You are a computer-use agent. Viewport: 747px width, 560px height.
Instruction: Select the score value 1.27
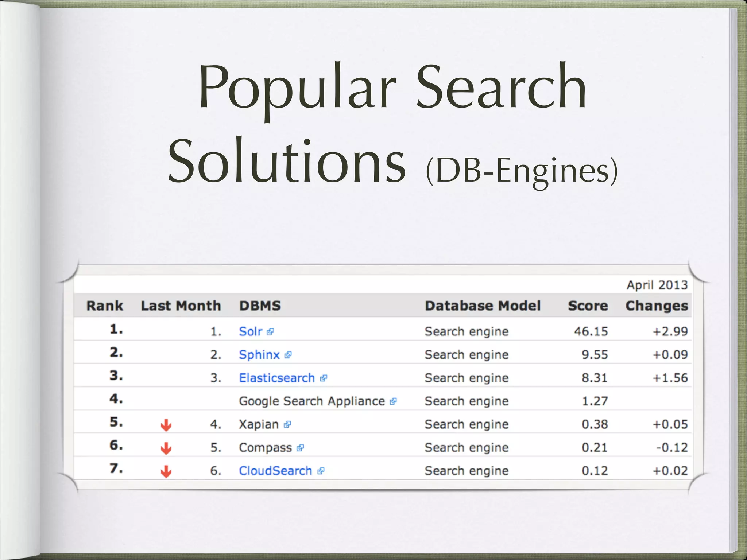point(595,401)
